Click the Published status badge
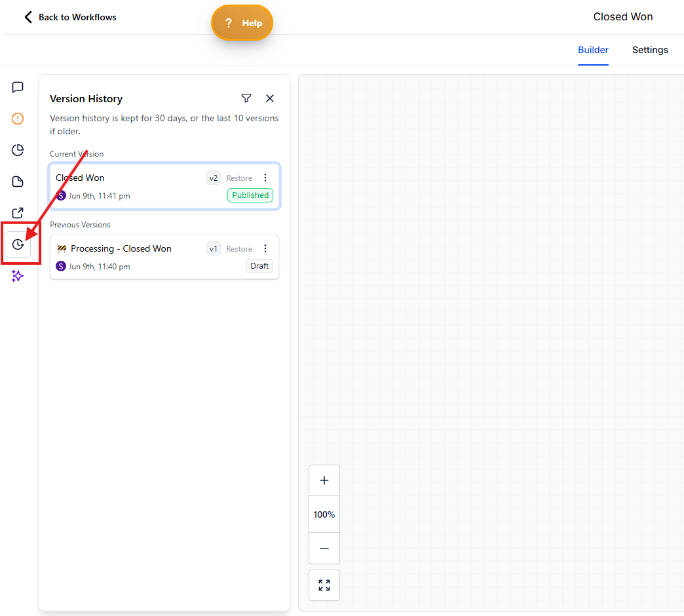684x616 pixels. tap(250, 195)
